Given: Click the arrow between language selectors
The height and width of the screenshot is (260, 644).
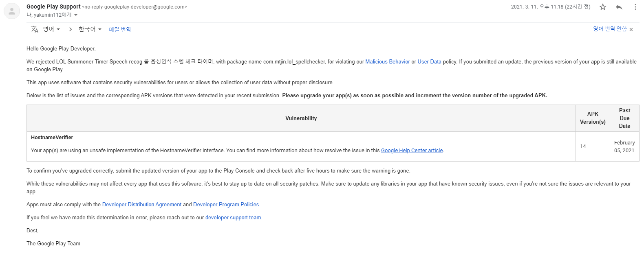Looking at the screenshot, I should [70, 29].
